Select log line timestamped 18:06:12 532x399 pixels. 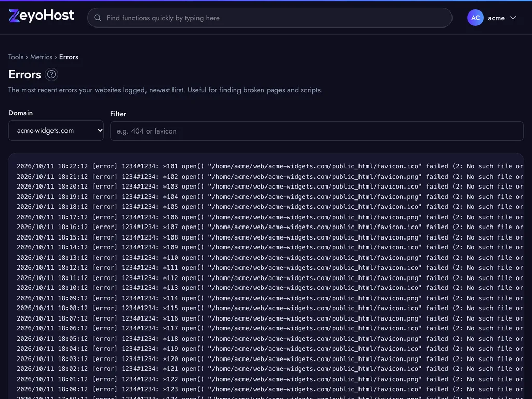point(270,328)
